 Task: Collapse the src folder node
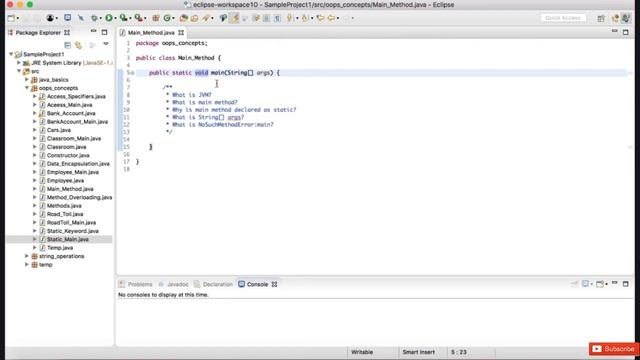pyautogui.click(x=19, y=71)
